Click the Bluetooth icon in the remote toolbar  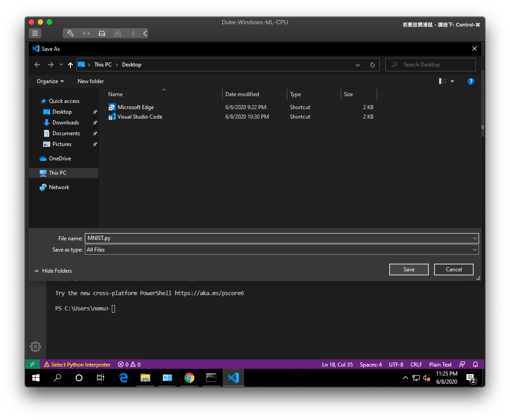click(x=132, y=33)
